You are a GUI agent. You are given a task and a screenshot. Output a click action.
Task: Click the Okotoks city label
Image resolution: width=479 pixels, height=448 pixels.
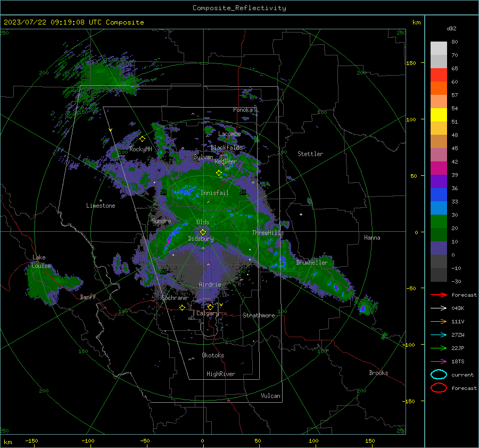(x=213, y=355)
